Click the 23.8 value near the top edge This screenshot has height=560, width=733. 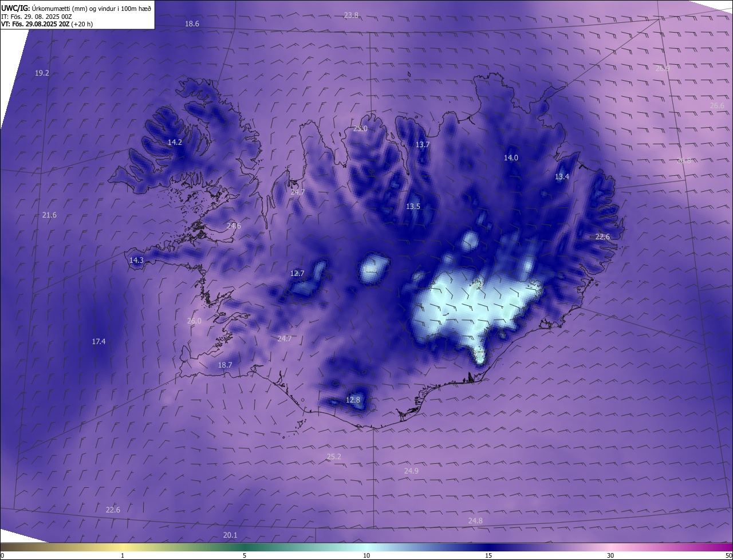tap(351, 15)
